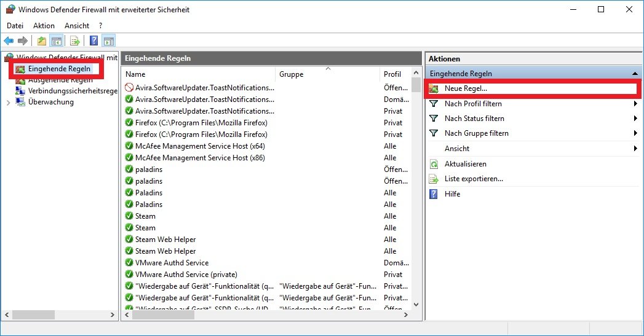Expand the Überwachung tree node
644x336 pixels.
click(x=8, y=103)
